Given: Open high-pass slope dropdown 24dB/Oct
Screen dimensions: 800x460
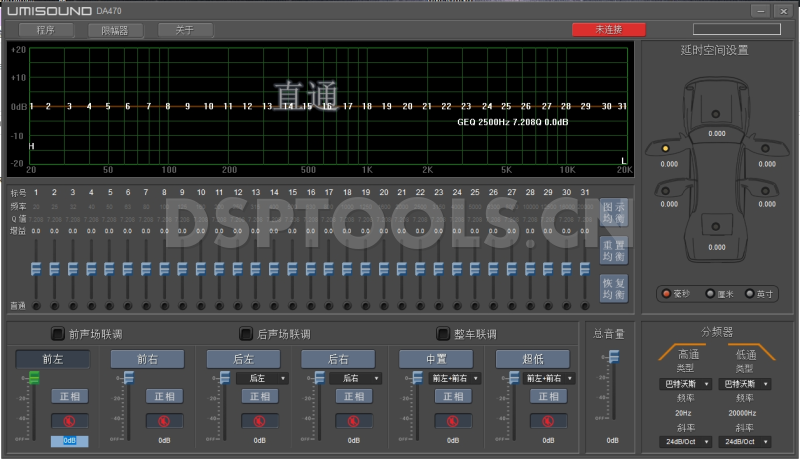Looking at the screenshot, I should click(x=685, y=442).
